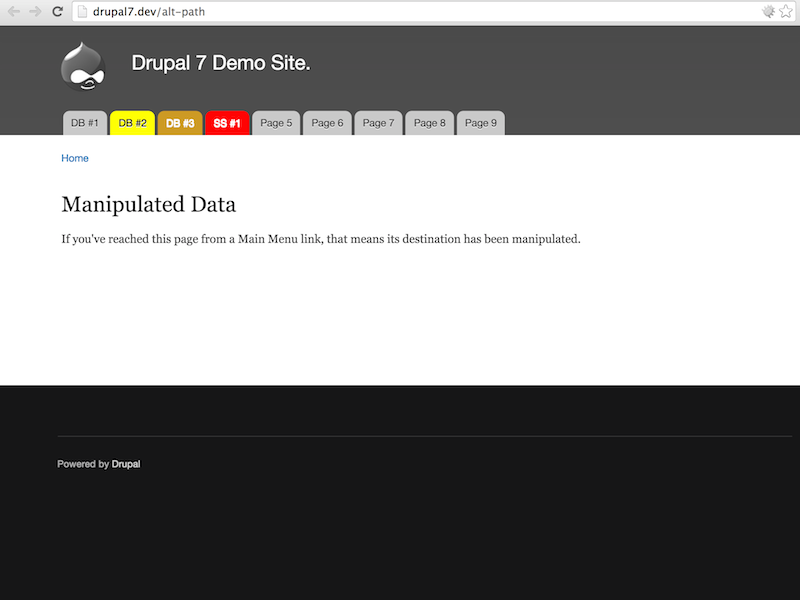Screen dimensions: 800x600
Task: Click the Drupal link in the footer
Action: click(126, 463)
